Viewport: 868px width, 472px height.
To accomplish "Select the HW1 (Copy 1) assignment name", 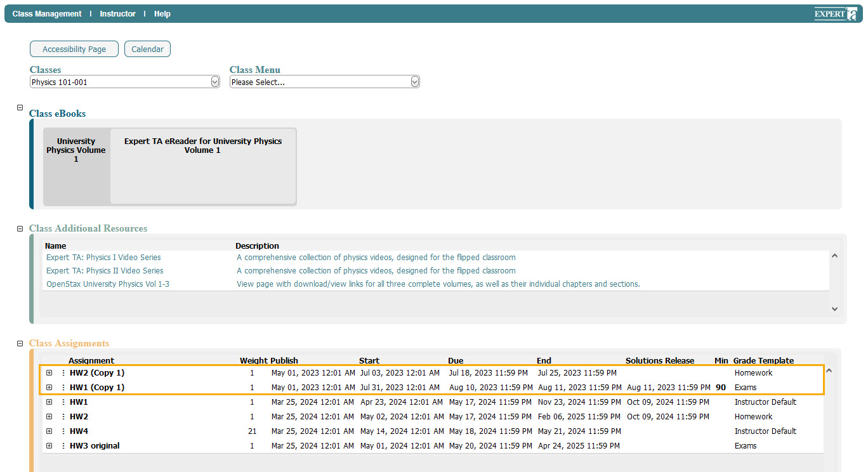I will click(x=97, y=388).
